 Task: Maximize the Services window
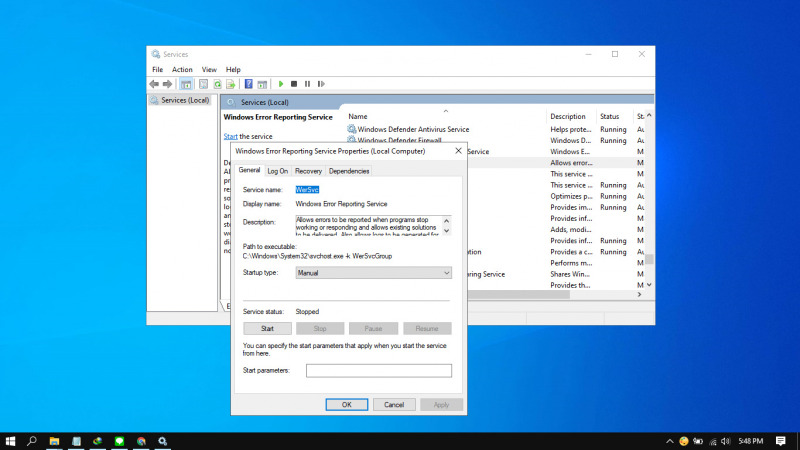(x=615, y=54)
